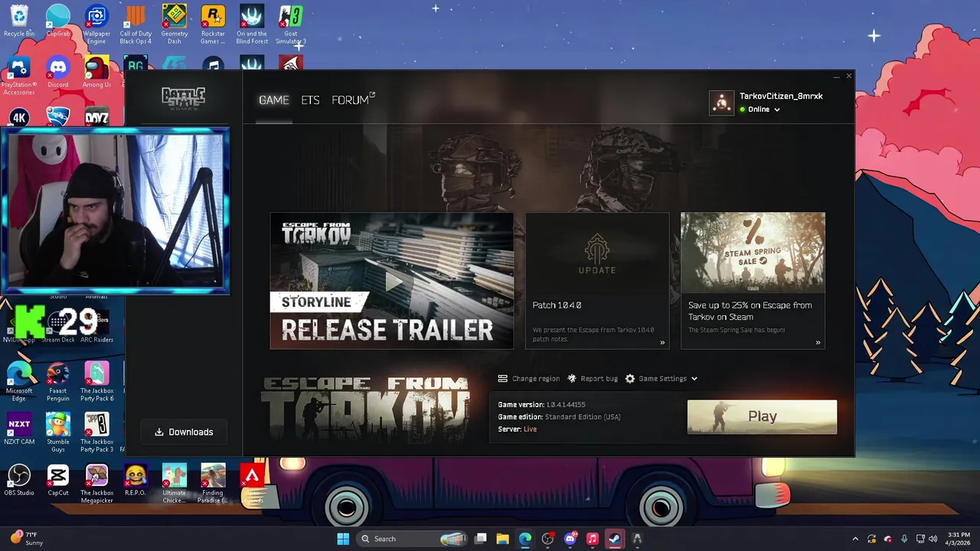
Task: Open Discord from the taskbar
Action: (570, 539)
